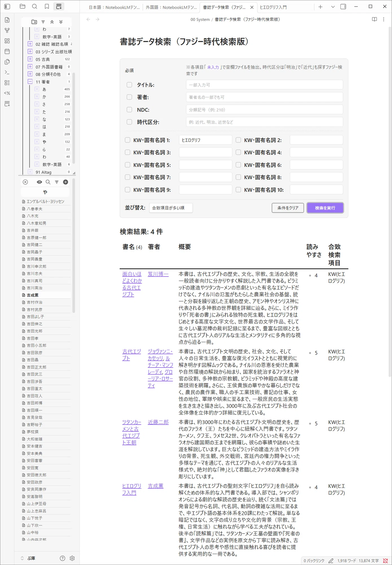Click the 検索を実行 button
Image resolution: width=392 pixels, height=565 pixels.
[x=325, y=208]
